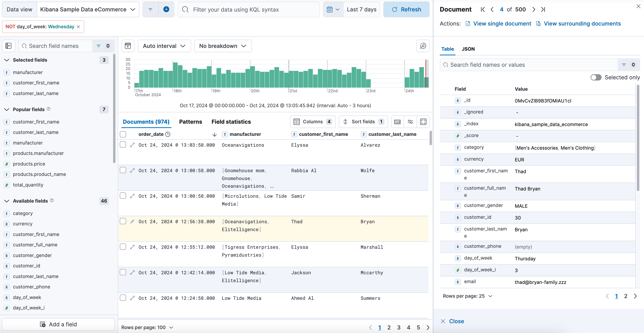Open the Kibana Sample Data eCommerce data view picker
Viewport: 644px width, 333px height.
coord(88,9)
